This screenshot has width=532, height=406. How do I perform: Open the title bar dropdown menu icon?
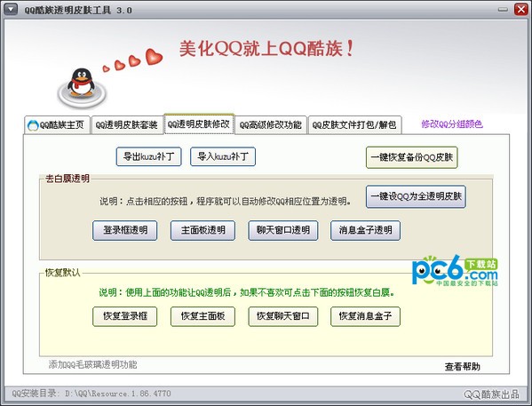[x=11, y=9]
